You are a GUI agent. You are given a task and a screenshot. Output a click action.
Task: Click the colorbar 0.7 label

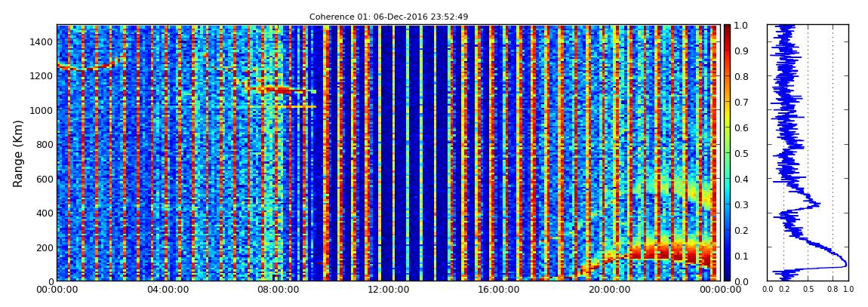coord(743,103)
